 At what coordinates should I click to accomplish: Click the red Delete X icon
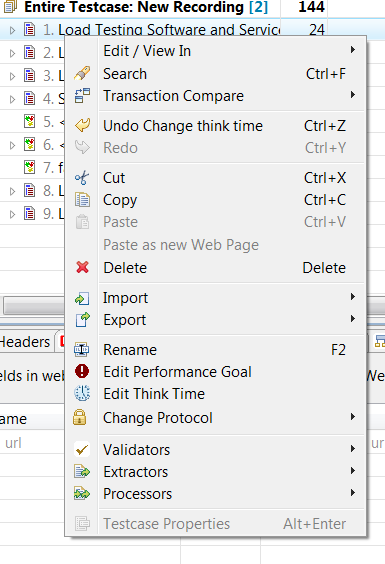(82, 267)
